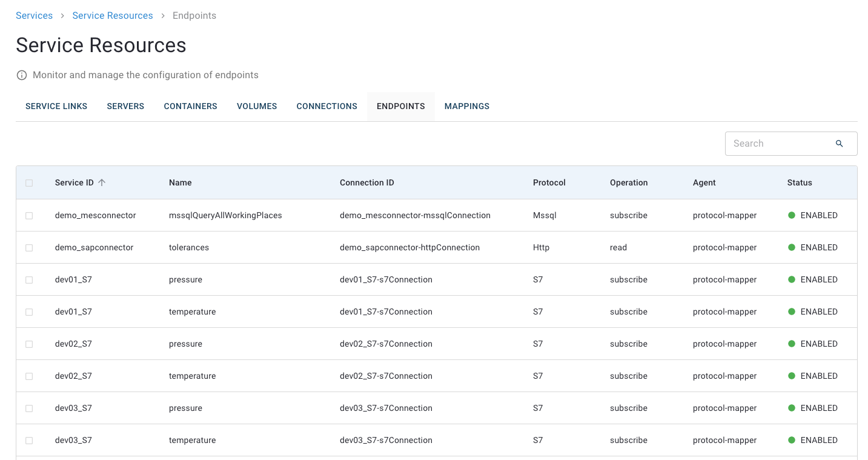This screenshot has height=460, width=868.
Task: Click green status dot for mssqlQueryAllWorkingPlaces
Action: pyautogui.click(x=791, y=215)
